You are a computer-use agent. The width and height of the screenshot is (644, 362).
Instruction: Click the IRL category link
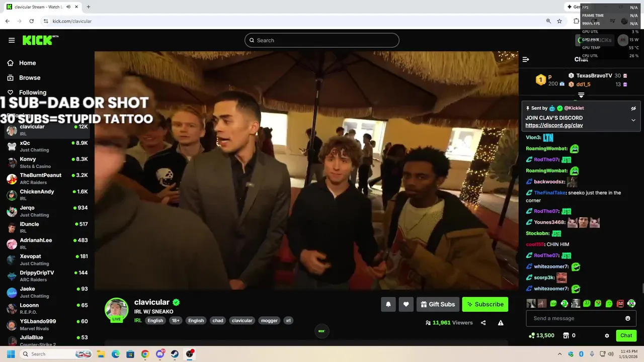[138, 320]
